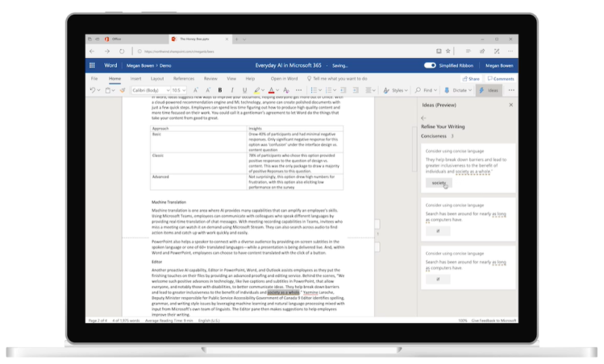Click Give Feedback to Microsoft
Viewport: 604px width, 364px height.
[x=494, y=321]
